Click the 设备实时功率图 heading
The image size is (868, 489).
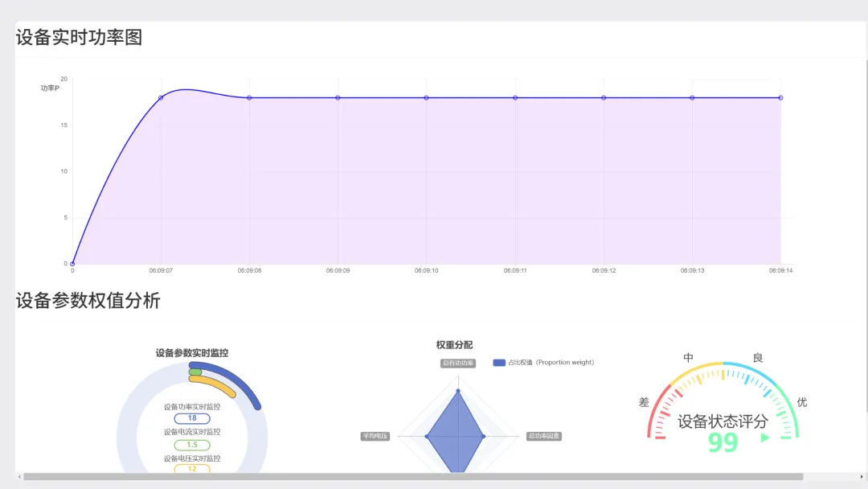pos(79,37)
